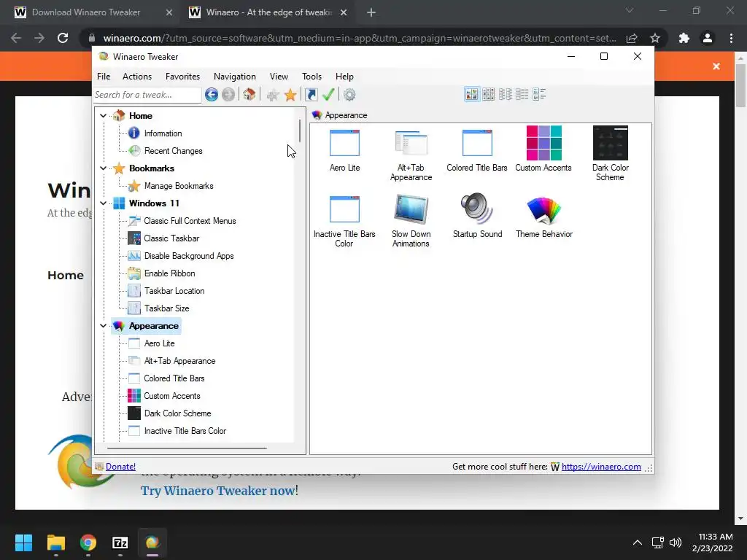The height and width of the screenshot is (560, 747).
Task: Open the Navigation menu
Action: pos(234,77)
